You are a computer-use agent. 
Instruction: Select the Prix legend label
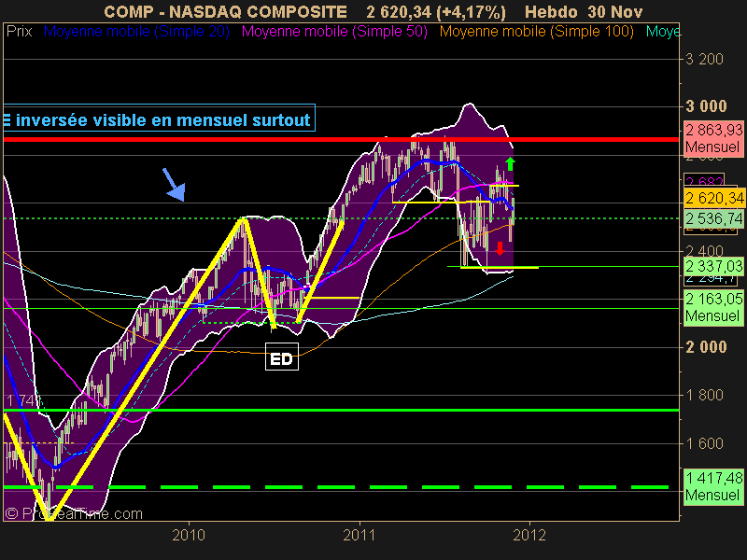tap(19, 32)
